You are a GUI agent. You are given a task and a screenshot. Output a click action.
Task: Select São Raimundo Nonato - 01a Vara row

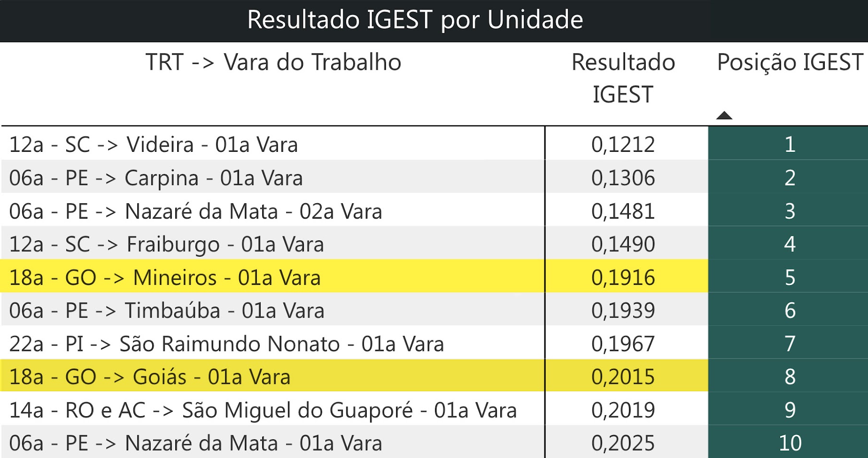point(227,344)
